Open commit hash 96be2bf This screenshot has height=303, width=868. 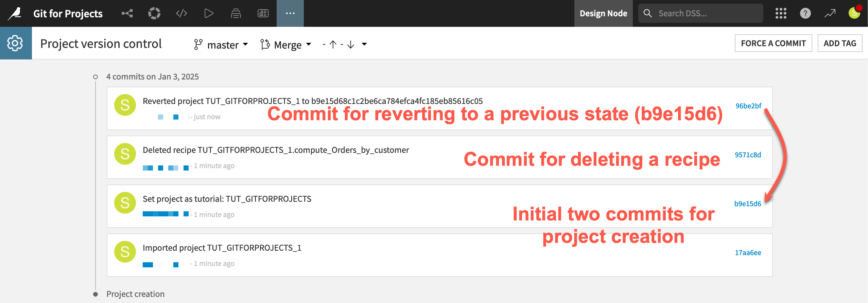coord(748,106)
